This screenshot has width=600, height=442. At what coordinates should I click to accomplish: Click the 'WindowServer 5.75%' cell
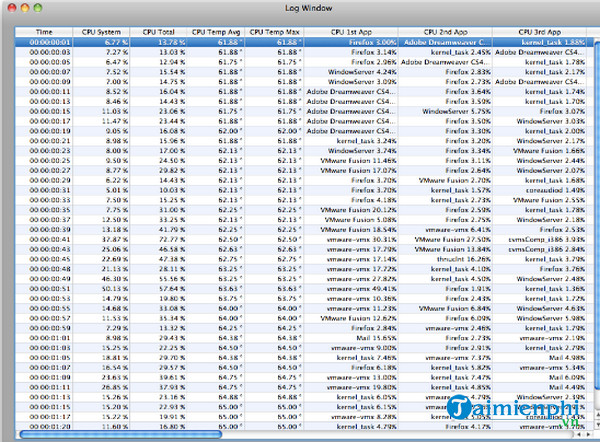456,111
